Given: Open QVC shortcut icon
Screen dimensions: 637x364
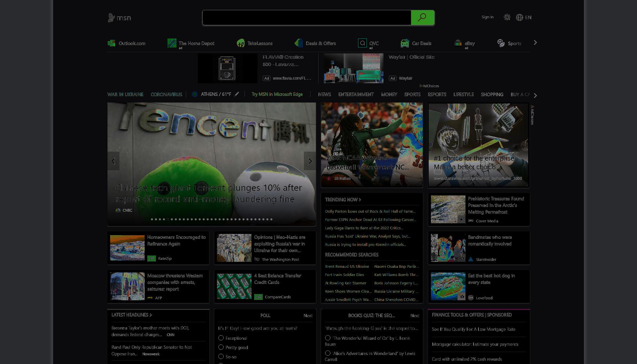Looking at the screenshot, I should (x=362, y=43).
